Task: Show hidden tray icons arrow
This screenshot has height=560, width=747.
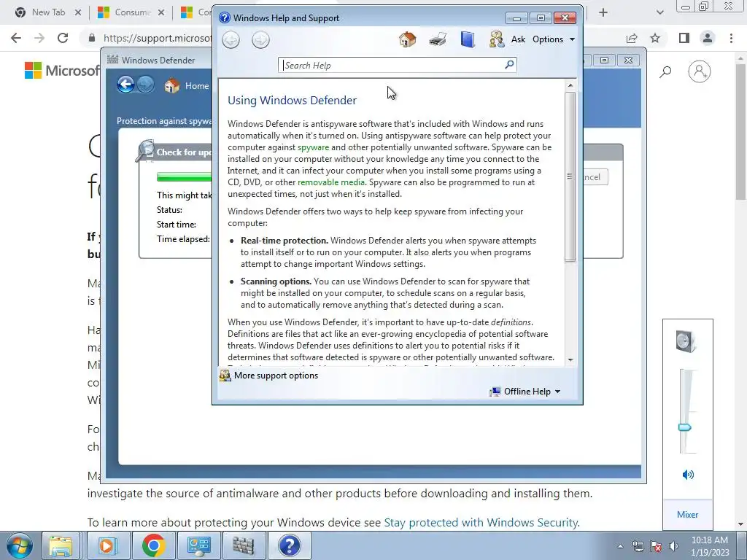Action: pyautogui.click(x=620, y=546)
